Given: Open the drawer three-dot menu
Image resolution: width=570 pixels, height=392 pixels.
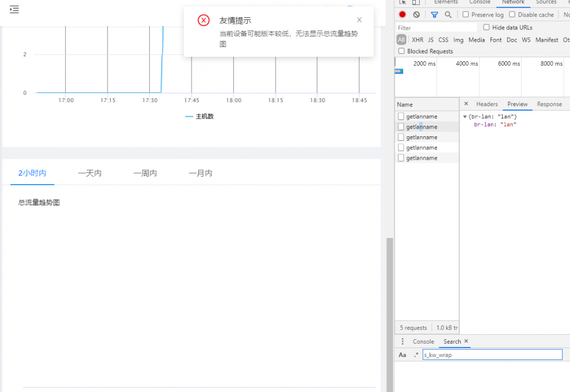Looking at the screenshot, I should pos(402,341).
